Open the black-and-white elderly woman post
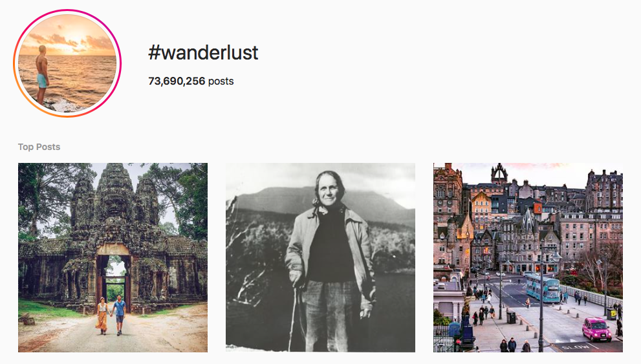 click(x=321, y=257)
